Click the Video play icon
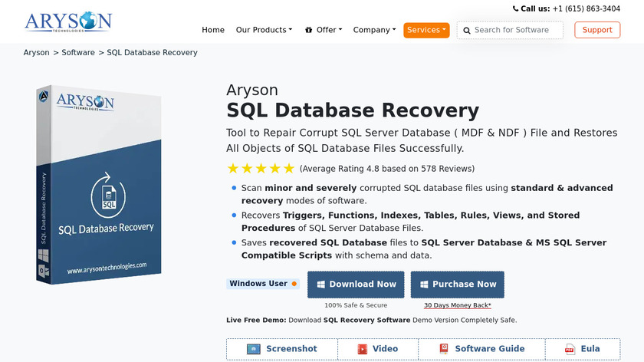Viewport: 644px width, 362px height. [x=362, y=349]
